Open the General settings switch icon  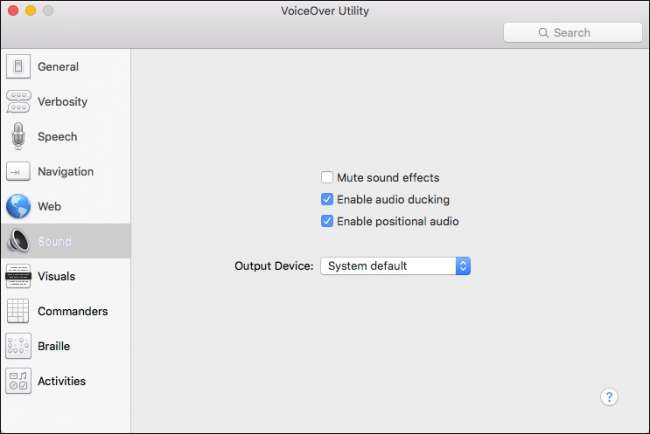tap(18, 66)
